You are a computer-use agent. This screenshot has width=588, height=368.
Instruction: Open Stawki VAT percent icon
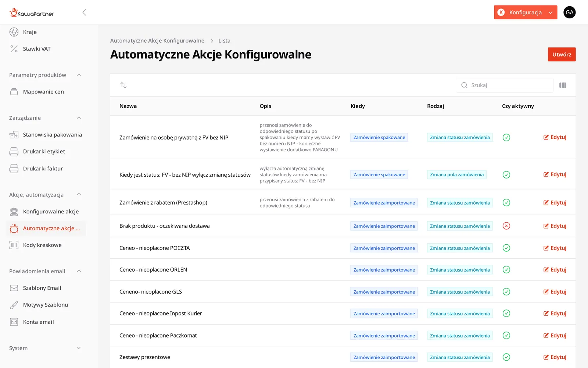pos(14,49)
